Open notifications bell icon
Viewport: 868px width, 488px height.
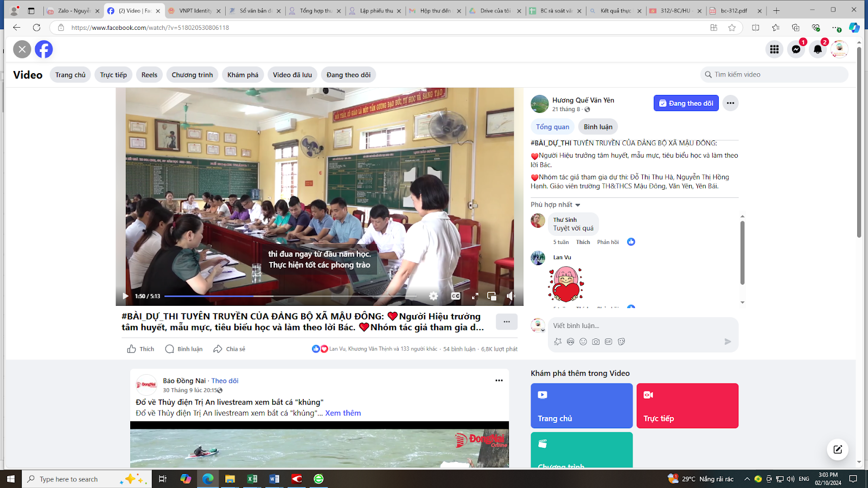818,49
